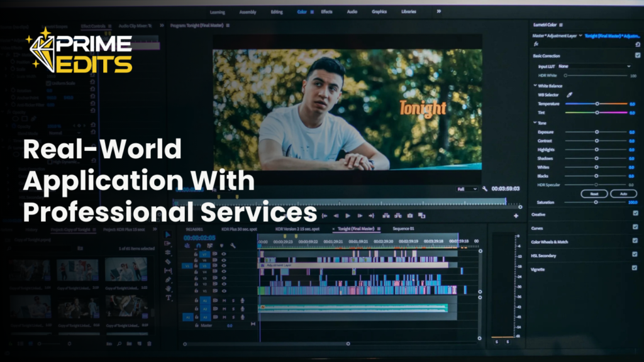Switch to the Effects workspace tab
Screen dimensions: 644x362
click(x=326, y=11)
